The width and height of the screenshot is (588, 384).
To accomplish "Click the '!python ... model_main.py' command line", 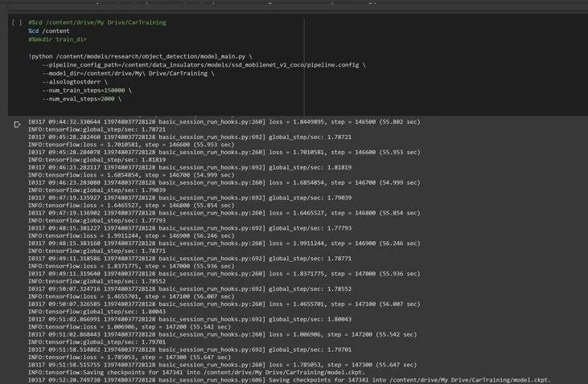I will (x=140, y=56).
